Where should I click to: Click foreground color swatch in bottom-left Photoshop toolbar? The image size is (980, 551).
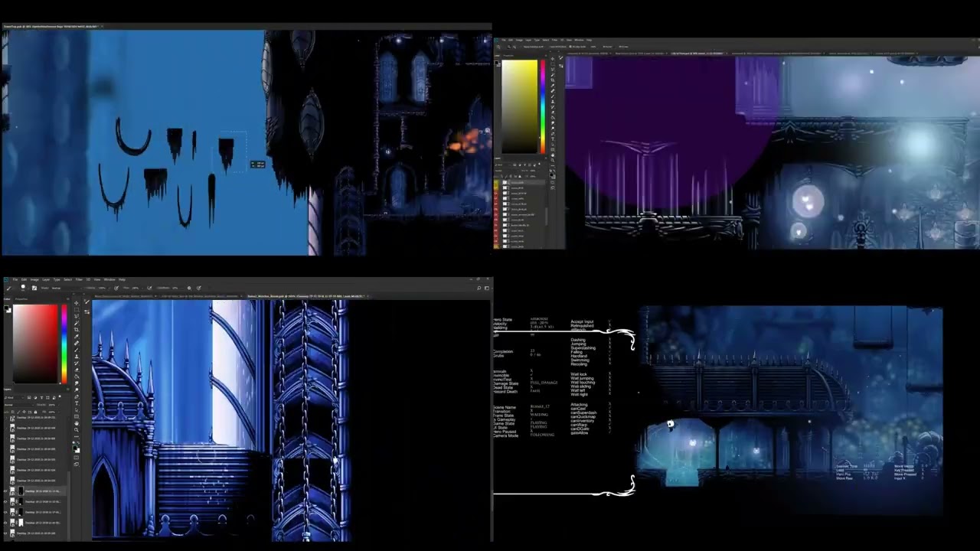point(74,448)
